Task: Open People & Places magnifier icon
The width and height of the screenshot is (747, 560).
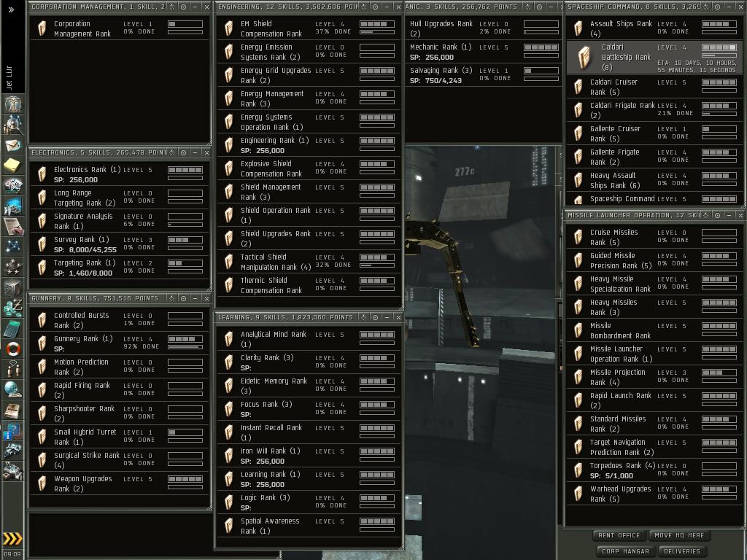Action: point(13,125)
